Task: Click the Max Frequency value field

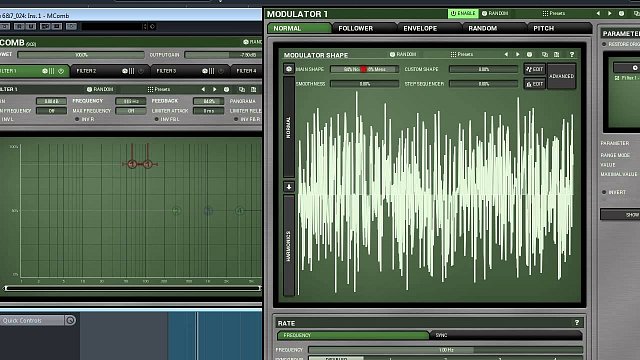Action: (131, 111)
